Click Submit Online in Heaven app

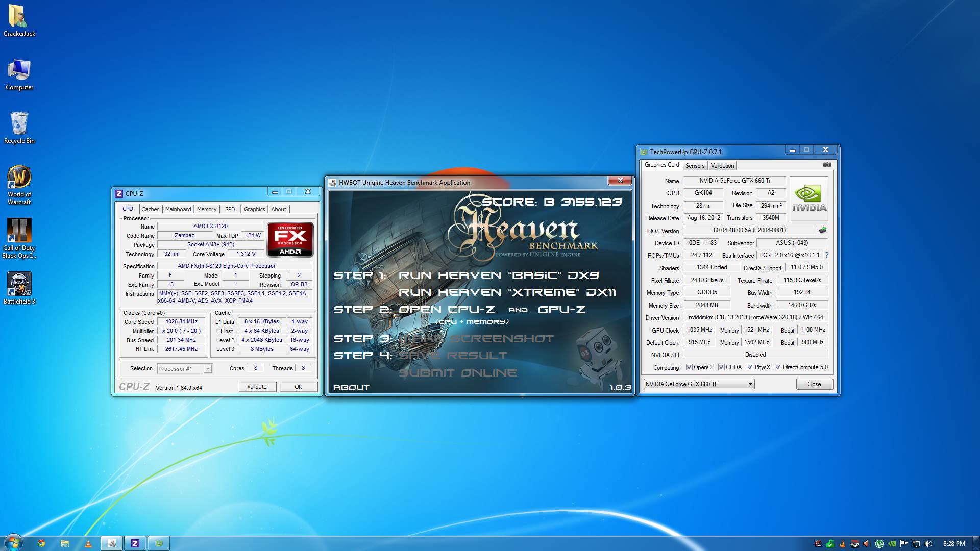pyautogui.click(x=458, y=373)
